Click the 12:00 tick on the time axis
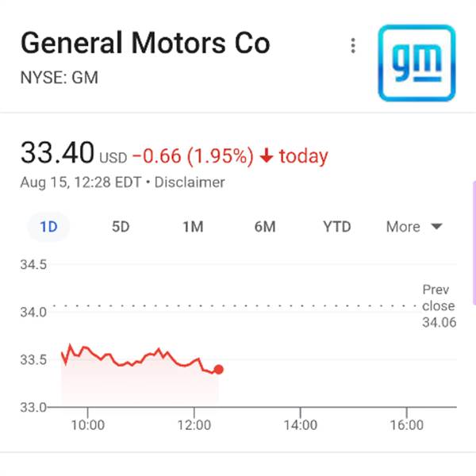This screenshot has height=476, width=476. pyautogui.click(x=194, y=425)
